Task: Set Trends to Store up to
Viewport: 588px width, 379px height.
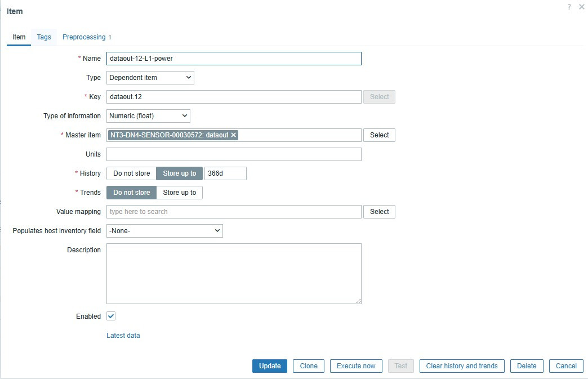Action: (179, 192)
